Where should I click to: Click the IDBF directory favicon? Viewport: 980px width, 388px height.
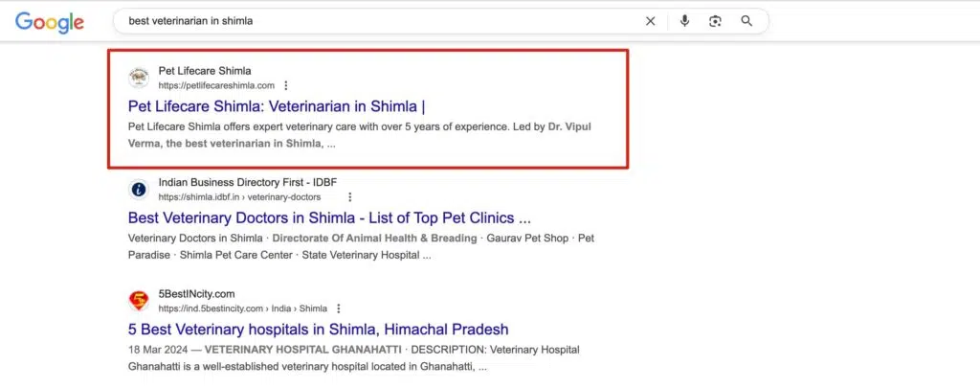(x=139, y=190)
